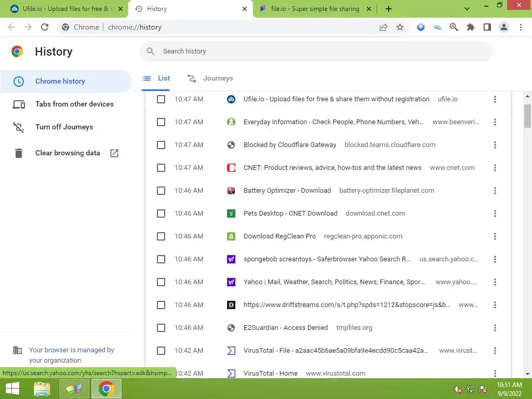The width and height of the screenshot is (532, 399).
Task: Select checkbox for Download RegClean Pro
Action: click(161, 236)
